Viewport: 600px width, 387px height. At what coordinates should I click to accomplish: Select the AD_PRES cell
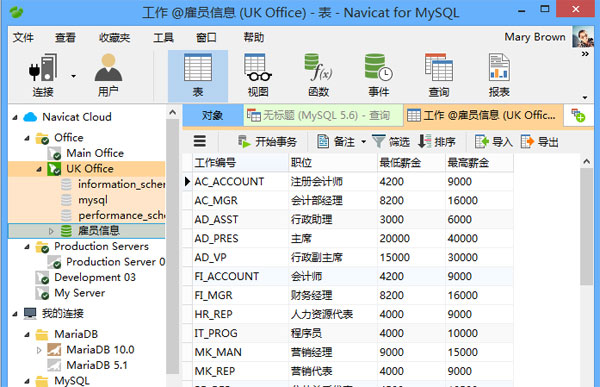tap(240, 238)
